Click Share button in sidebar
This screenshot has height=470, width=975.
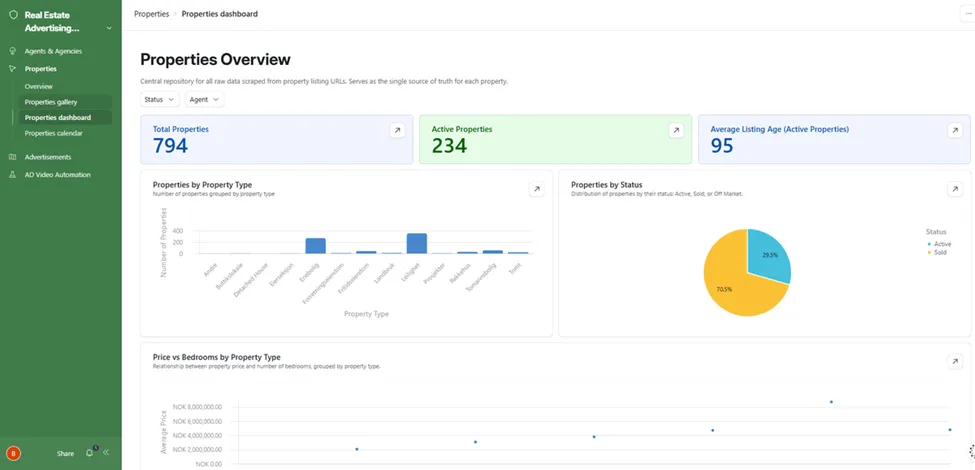point(65,454)
